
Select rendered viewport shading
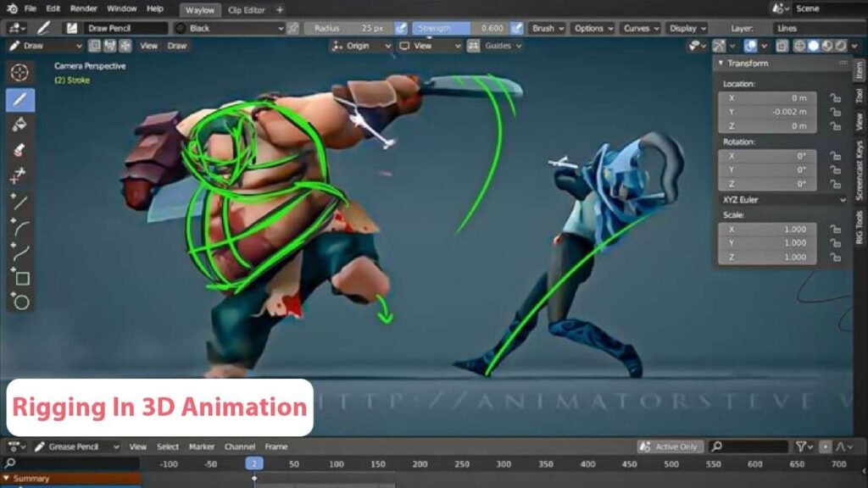(840, 46)
